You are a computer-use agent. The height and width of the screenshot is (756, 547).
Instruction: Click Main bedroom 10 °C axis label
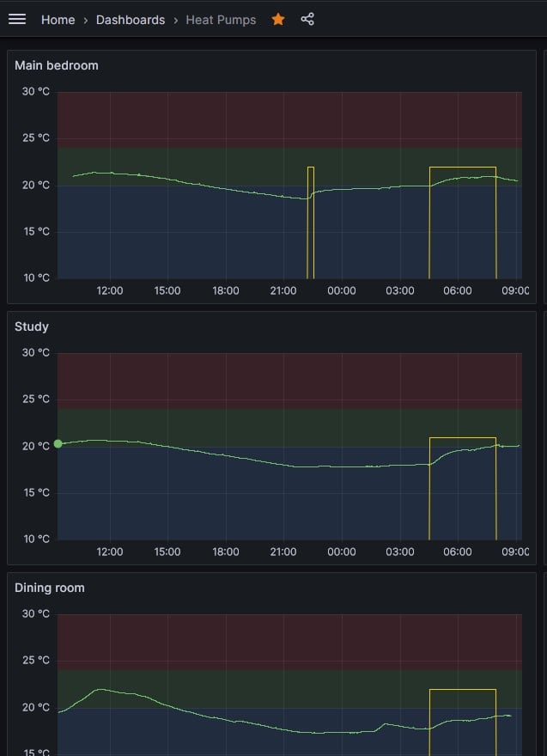(x=36, y=278)
